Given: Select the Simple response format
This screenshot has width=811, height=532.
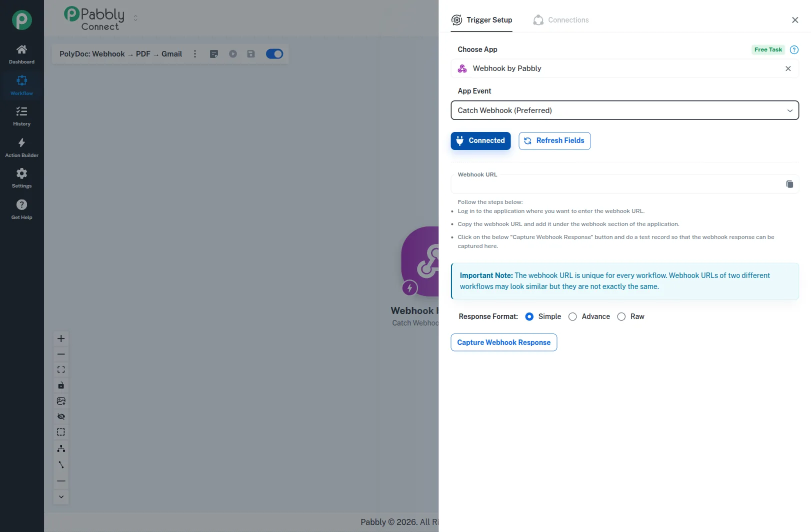Looking at the screenshot, I should point(529,316).
